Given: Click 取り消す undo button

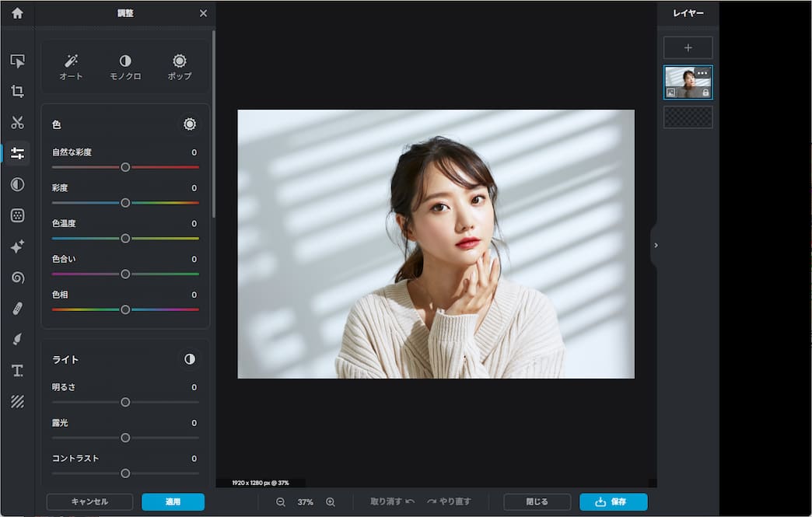Looking at the screenshot, I should click(x=393, y=501).
